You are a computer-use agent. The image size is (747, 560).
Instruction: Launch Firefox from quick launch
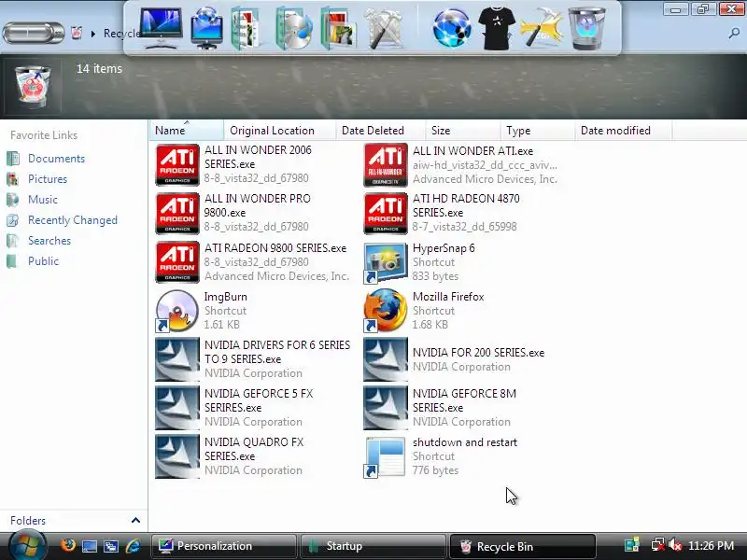[67, 546]
